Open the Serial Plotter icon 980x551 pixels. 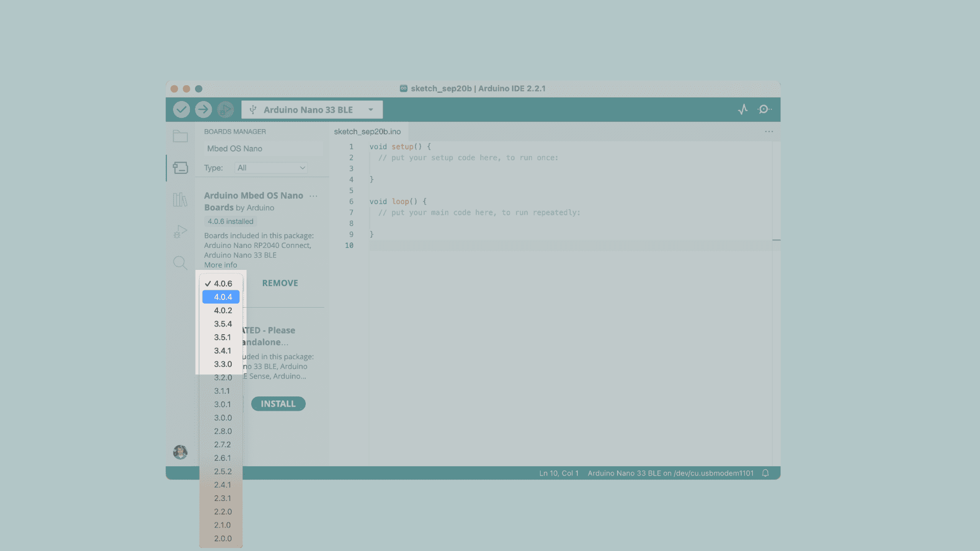point(743,109)
